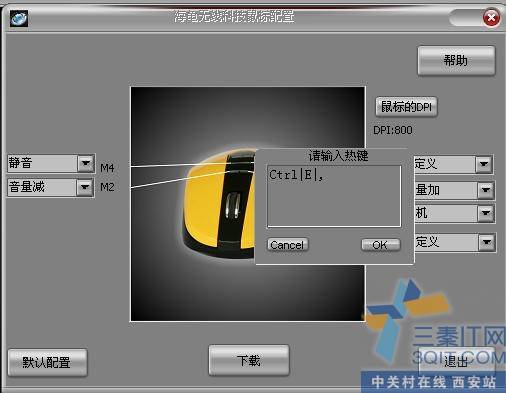Select the 音量减 combo box field

point(50,187)
